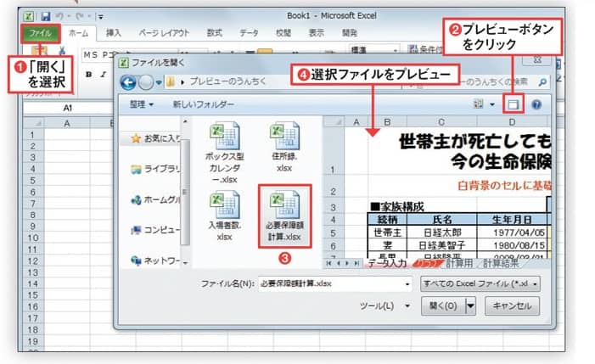Open the help icon in file dialog
595x364 pixels.
(536, 104)
